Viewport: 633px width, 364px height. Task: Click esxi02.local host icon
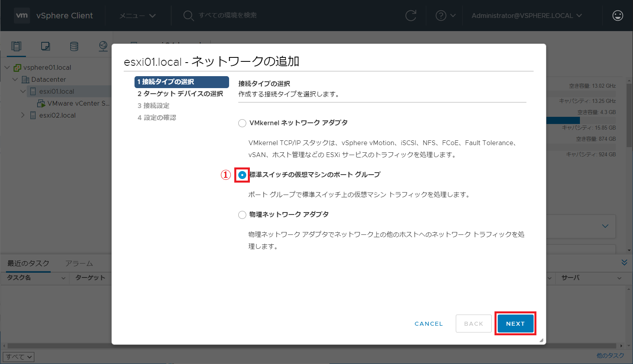tap(33, 115)
